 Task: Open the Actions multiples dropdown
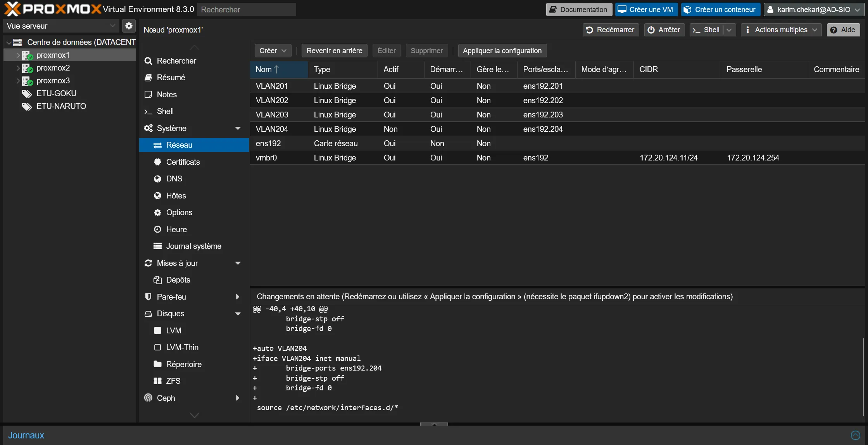pyautogui.click(x=781, y=30)
